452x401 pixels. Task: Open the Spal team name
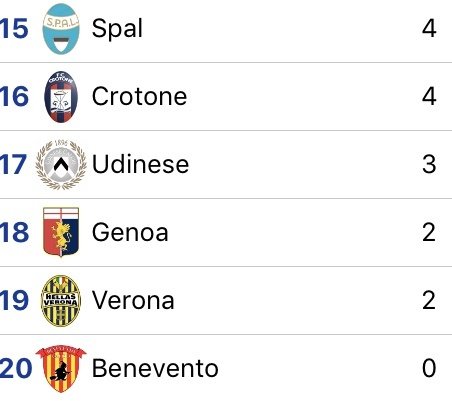(117, 29)
